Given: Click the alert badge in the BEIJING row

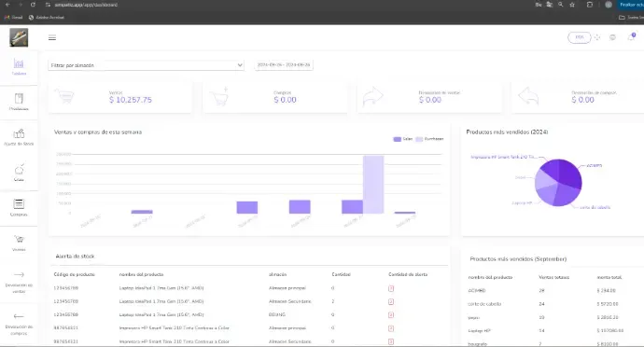Looking at the screenshot, I should point(391,315).
